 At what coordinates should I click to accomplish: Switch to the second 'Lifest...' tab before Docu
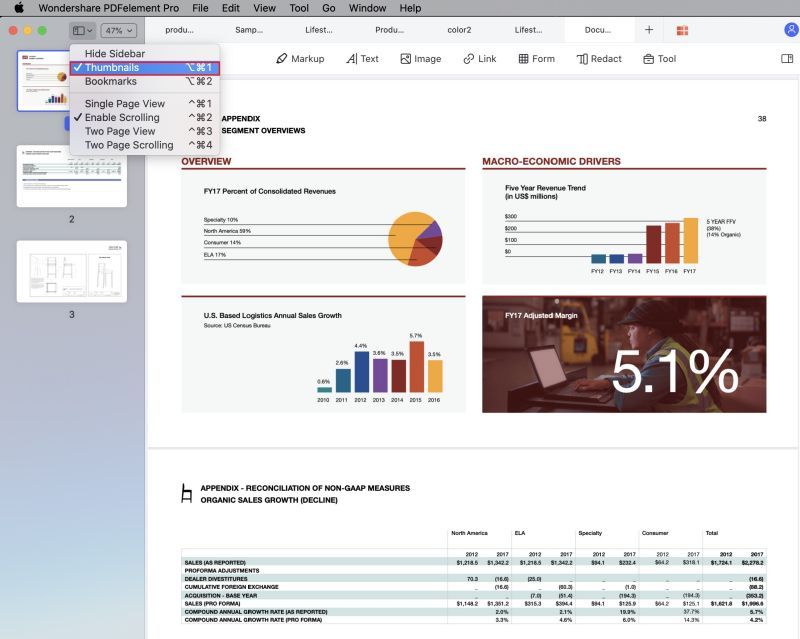tap(529, 30)
